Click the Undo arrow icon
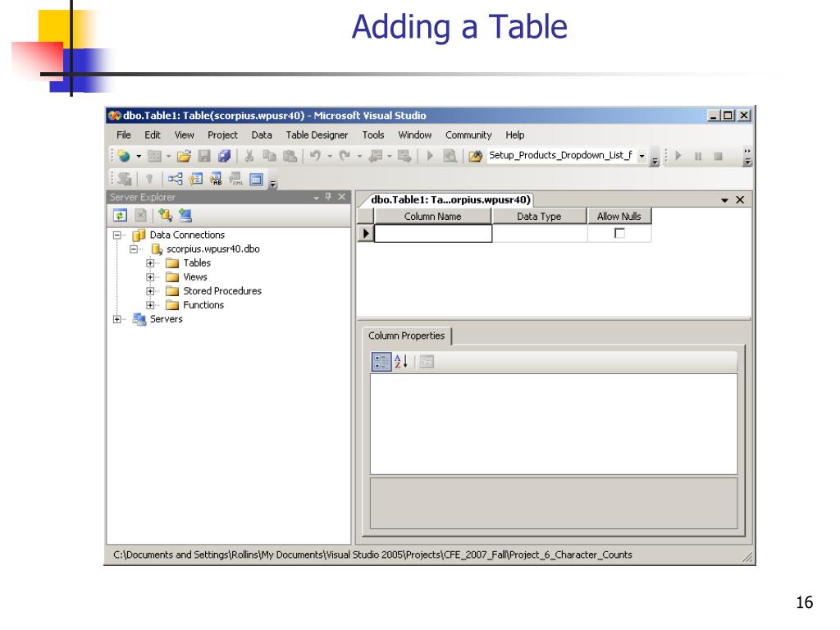The image size is (840, 630). (x=315, y=156)
